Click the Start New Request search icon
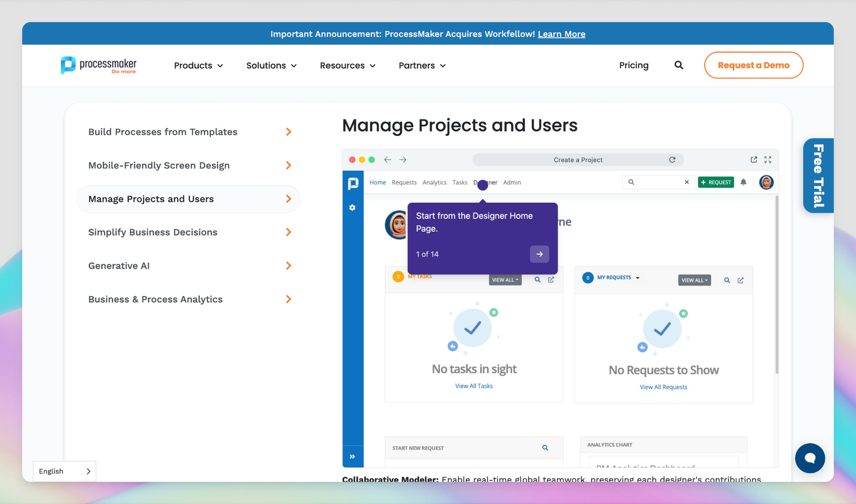Screen dimensions: 856x504 point(545,448)
